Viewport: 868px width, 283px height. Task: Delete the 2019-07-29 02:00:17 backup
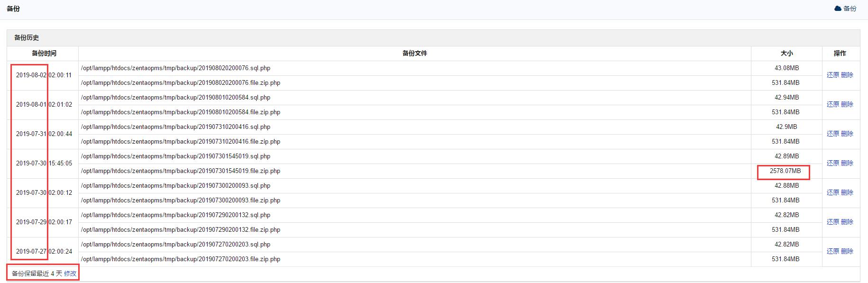(x=847, y=222)
